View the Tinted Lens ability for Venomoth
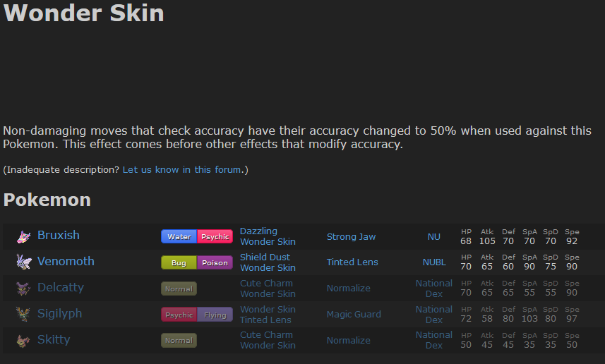Image resolution: width=605 pixels, height=364 pixels. click(x=352, y=262)
